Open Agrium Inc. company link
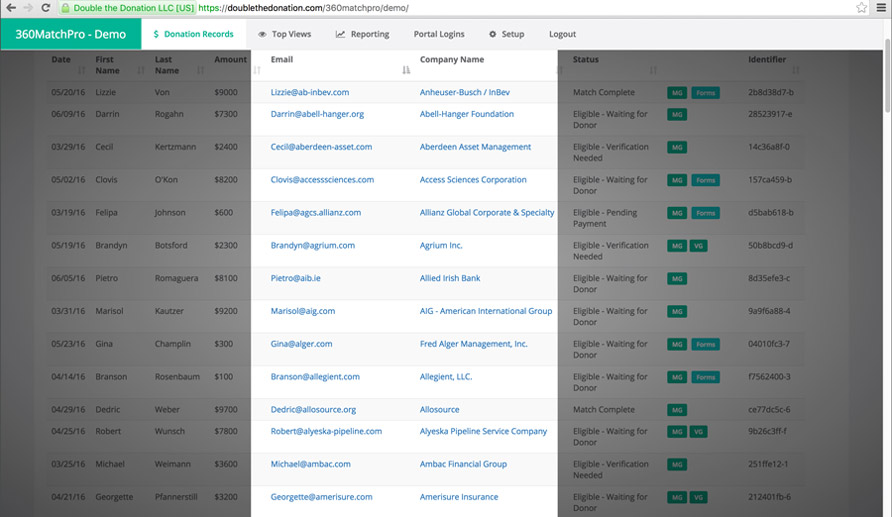This screenshot has width=892, height=517. pos(441,245)
